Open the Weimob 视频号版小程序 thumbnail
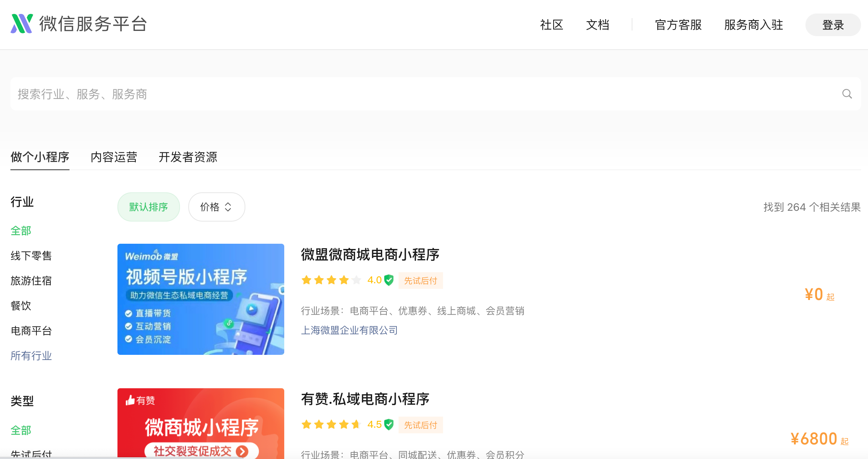868x459 pixels. click(x=201, y=299)
